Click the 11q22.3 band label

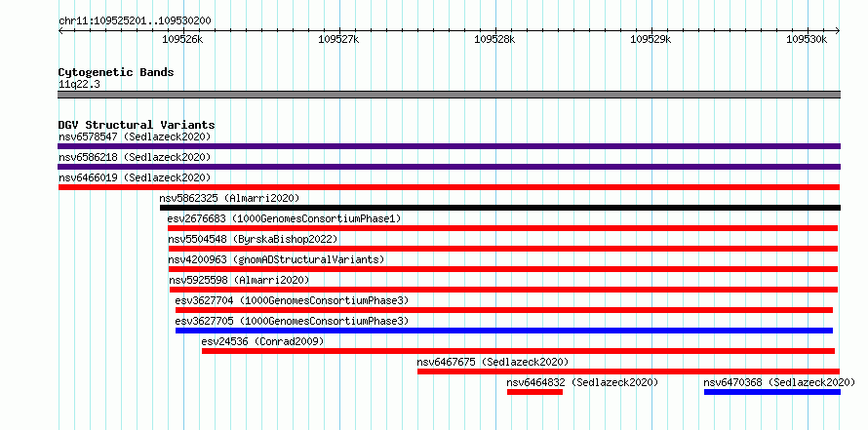(x=79, y=85)
